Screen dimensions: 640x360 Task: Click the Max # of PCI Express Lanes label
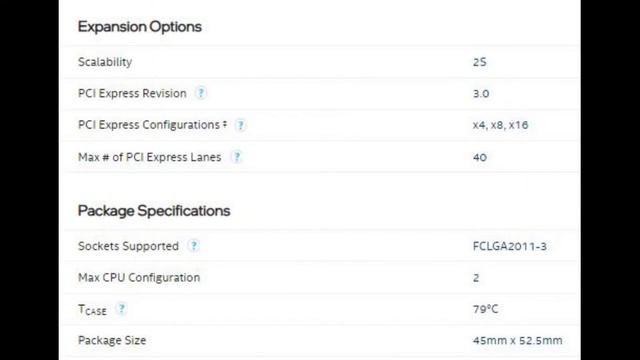coord(149,157)
